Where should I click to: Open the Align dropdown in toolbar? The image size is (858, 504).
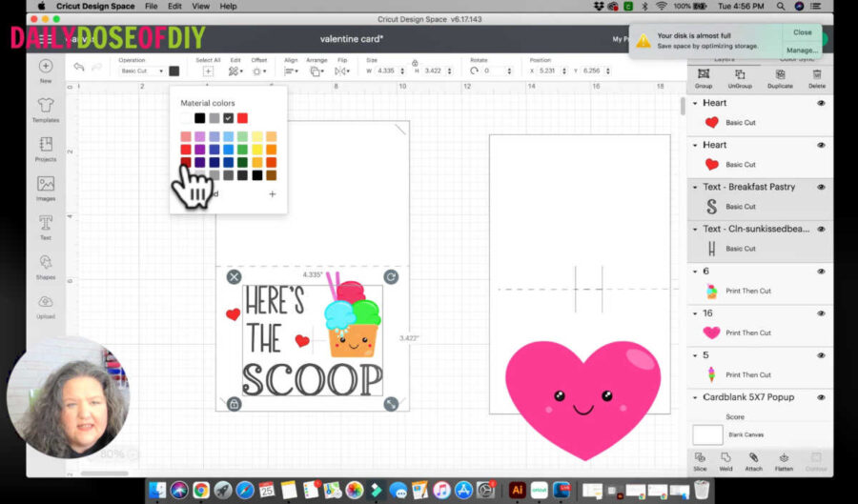click(x=291, y=71)
